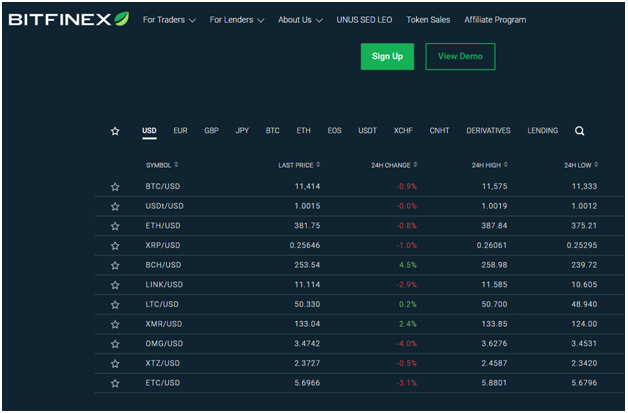Image resolution: width=628 pixels, height=413 pixels.
Task: Sort by 24H High column
Action: click(x=489, y=165)
